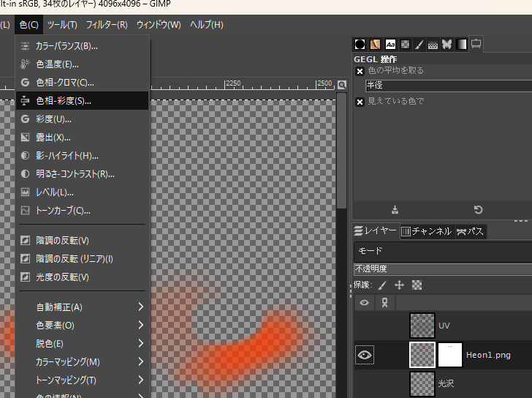Click the save tool preset icon under GEGL options
The width and height of the screenshot is (532, 398).
(395, 209)
